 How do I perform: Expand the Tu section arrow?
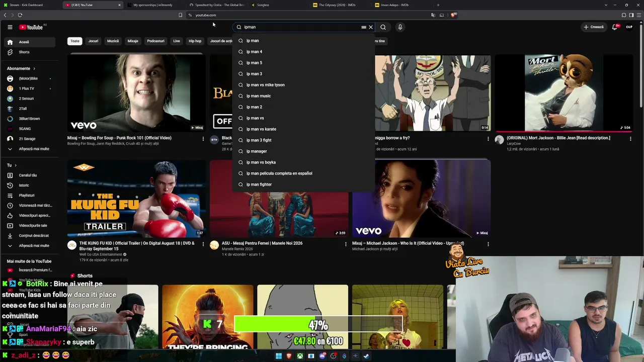click(16, 165)
